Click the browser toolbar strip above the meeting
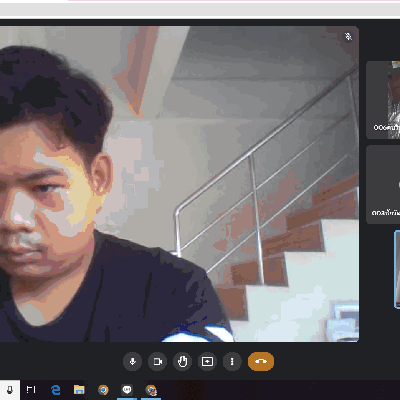Image resolution: width=400 pixels, height=400 pixels. (x=200, y=10)
